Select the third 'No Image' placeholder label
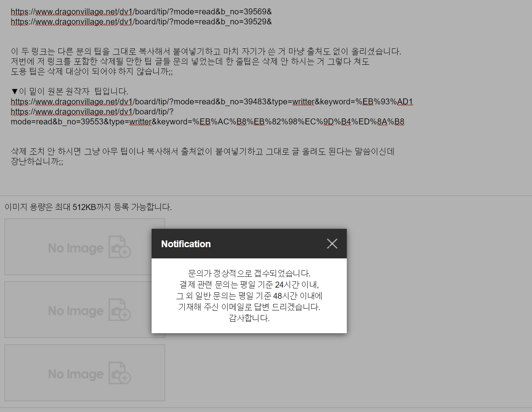The height and width of the screenshot is (412, 532). [76, 374]
